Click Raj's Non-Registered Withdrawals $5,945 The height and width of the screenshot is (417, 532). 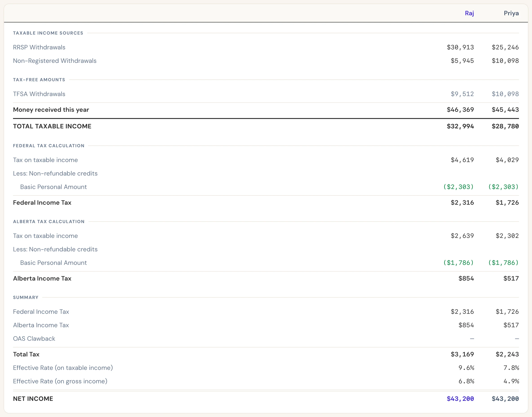tap(462, 61)
